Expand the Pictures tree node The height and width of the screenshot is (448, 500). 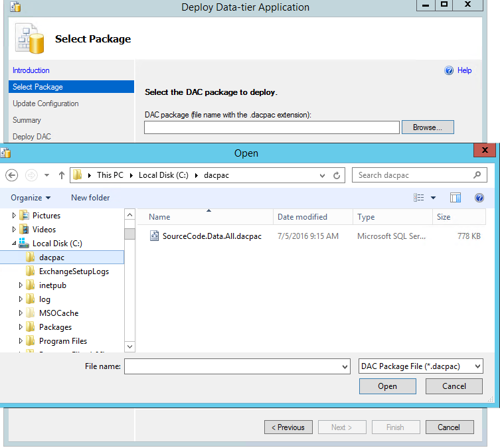(14, 216)
